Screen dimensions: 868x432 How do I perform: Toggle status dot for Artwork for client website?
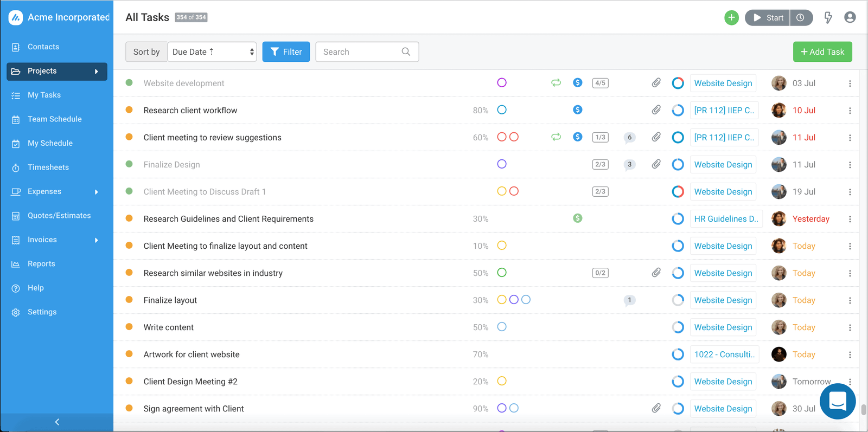click(x=129, y=354)
